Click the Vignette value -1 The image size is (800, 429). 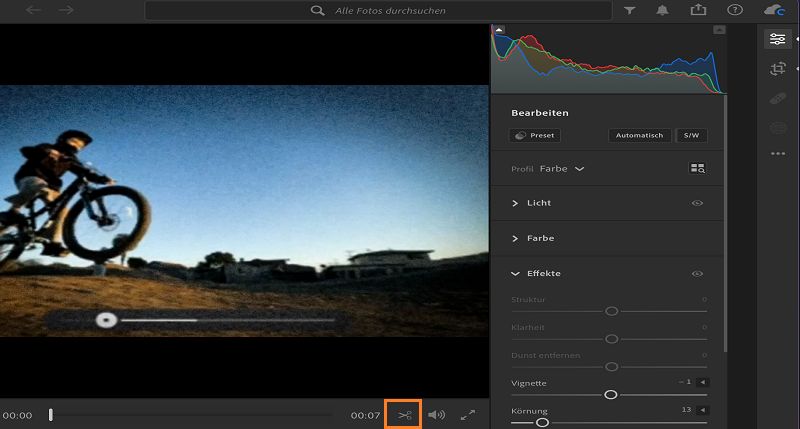[x=685, y=382]
